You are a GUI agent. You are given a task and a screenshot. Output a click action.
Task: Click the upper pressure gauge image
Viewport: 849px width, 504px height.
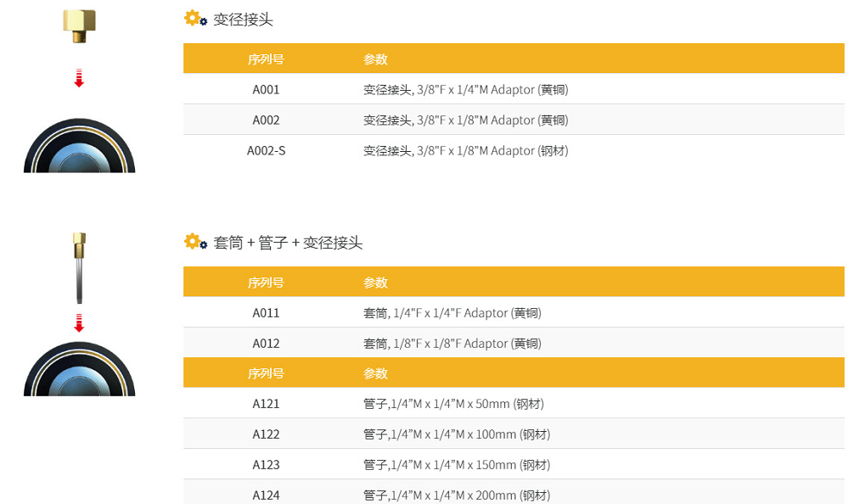click(x=79, y=146)
